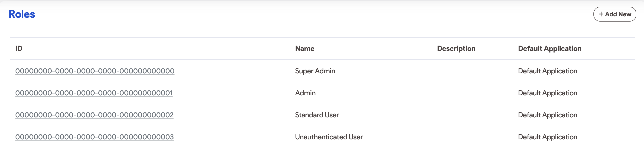Click the Roles page heading
This screenshot has width=644, height=149.
pyautogui.click(x=22, y=14)
